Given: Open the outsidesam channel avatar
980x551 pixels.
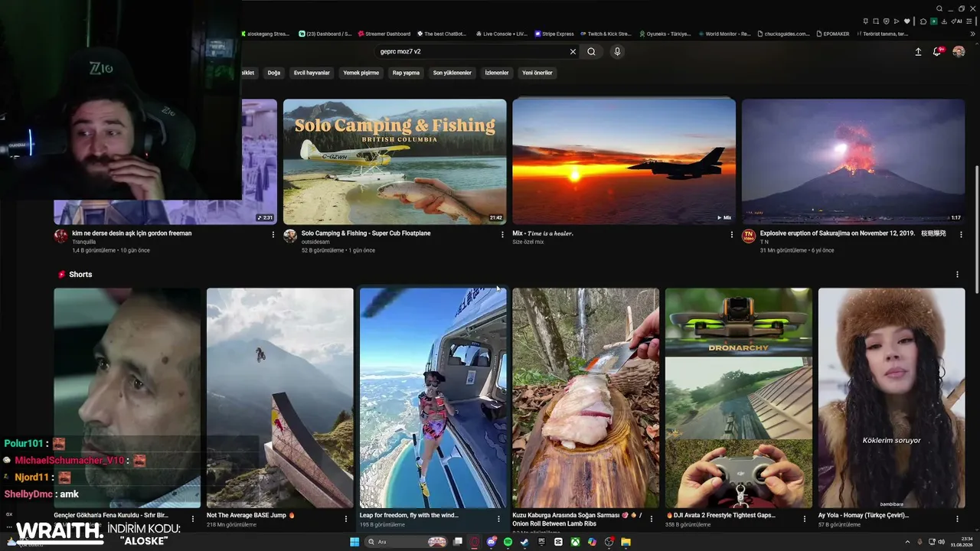Looking at the screenshot, I should pos(290,236).
